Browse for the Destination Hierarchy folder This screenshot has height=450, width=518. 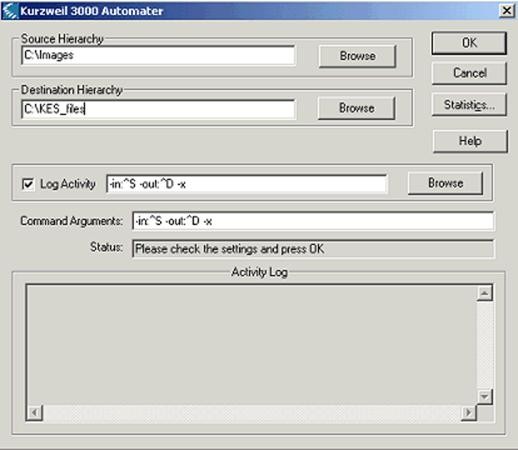point(356,108)
